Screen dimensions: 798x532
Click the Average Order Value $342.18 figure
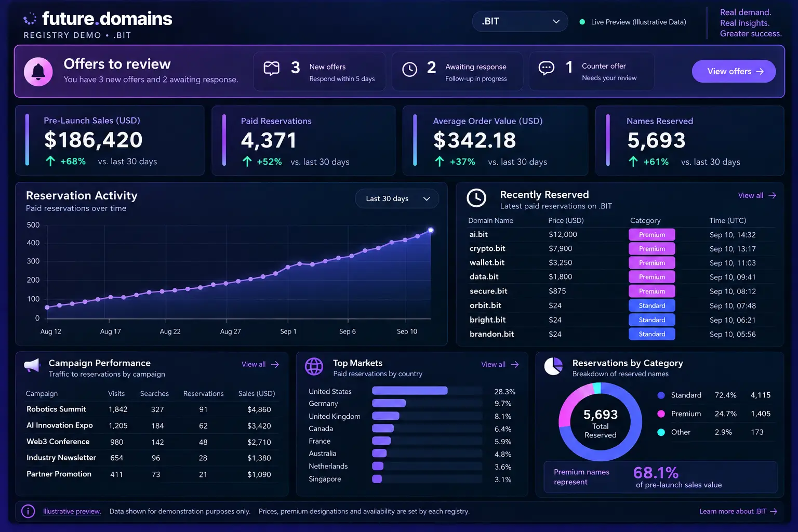click(475, 140)
